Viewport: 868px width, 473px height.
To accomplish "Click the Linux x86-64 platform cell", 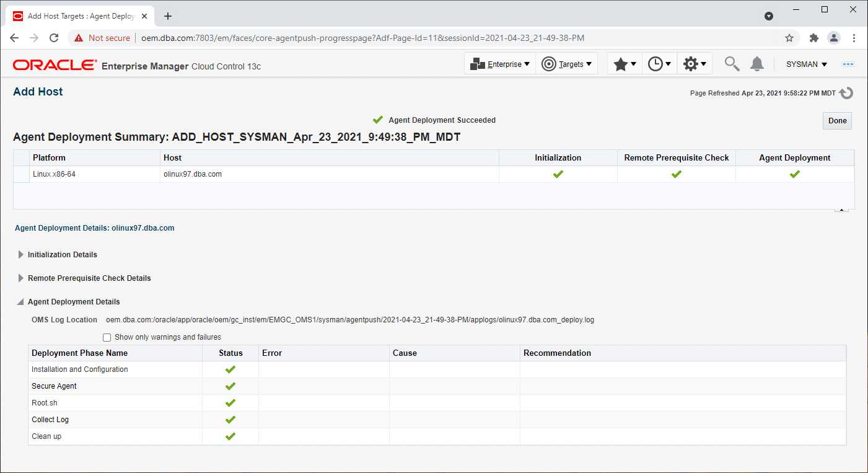I will click(x=94, y=174).
